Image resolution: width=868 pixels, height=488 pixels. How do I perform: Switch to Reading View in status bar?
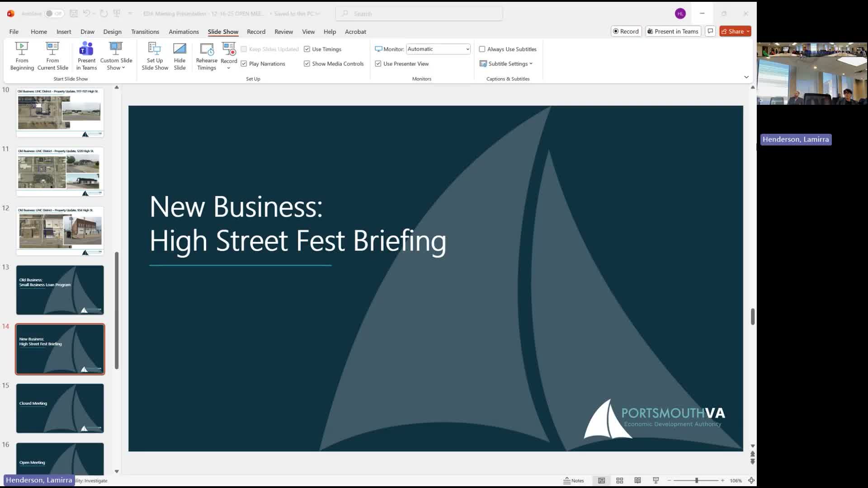(x=637, y=480)
